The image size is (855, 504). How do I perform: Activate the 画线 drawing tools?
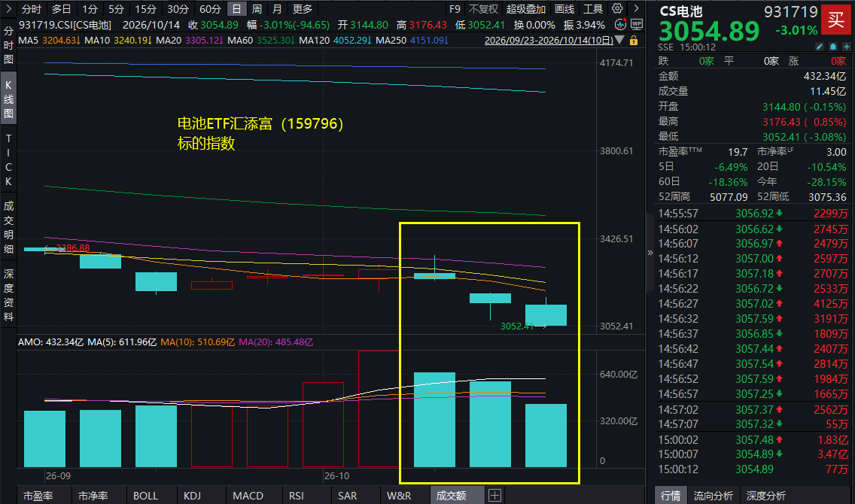point(564,9)
